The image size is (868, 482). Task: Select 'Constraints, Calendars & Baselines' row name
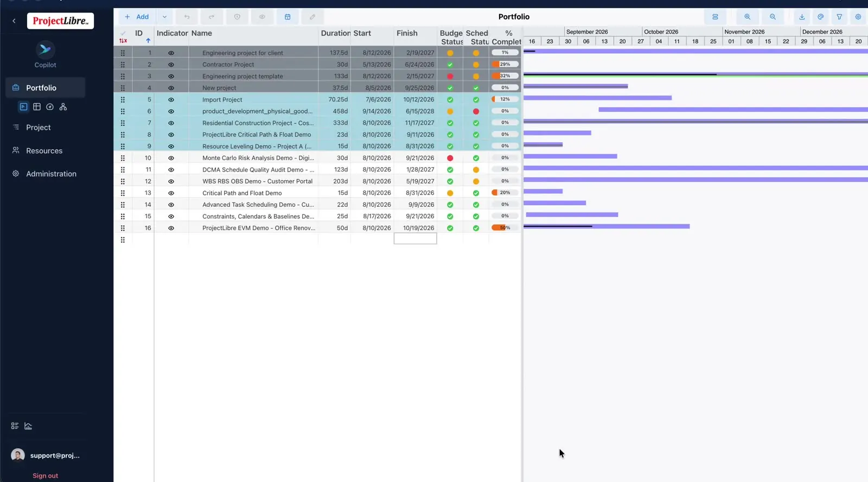point(258,217)
